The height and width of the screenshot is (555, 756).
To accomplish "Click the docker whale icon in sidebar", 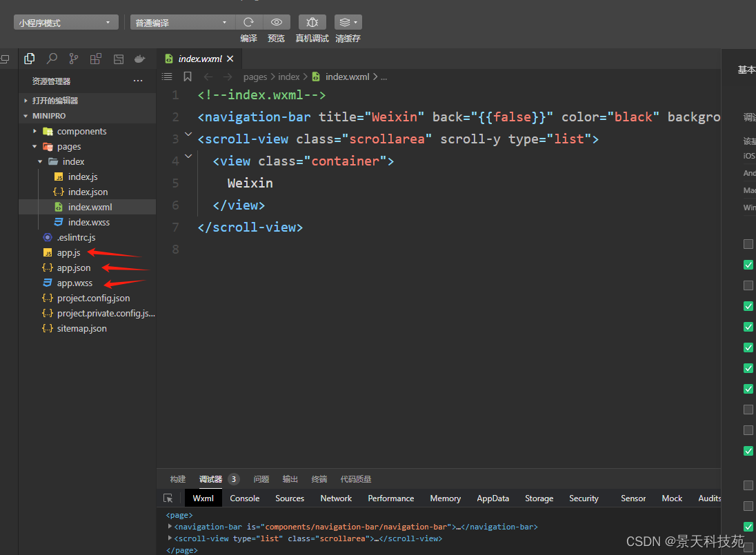I will (x=140, y=59).
